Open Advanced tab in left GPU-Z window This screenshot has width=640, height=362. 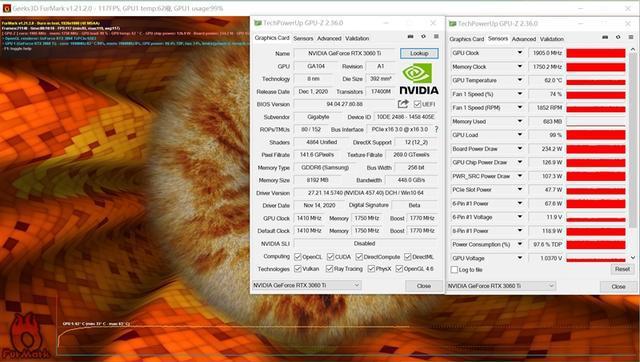(x=329, y=38)
